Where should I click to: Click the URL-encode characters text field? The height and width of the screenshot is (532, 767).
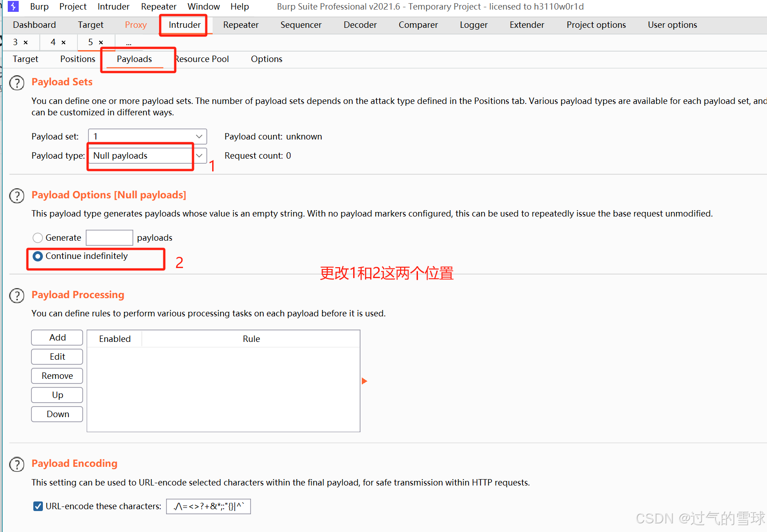[x=208, y=506]
